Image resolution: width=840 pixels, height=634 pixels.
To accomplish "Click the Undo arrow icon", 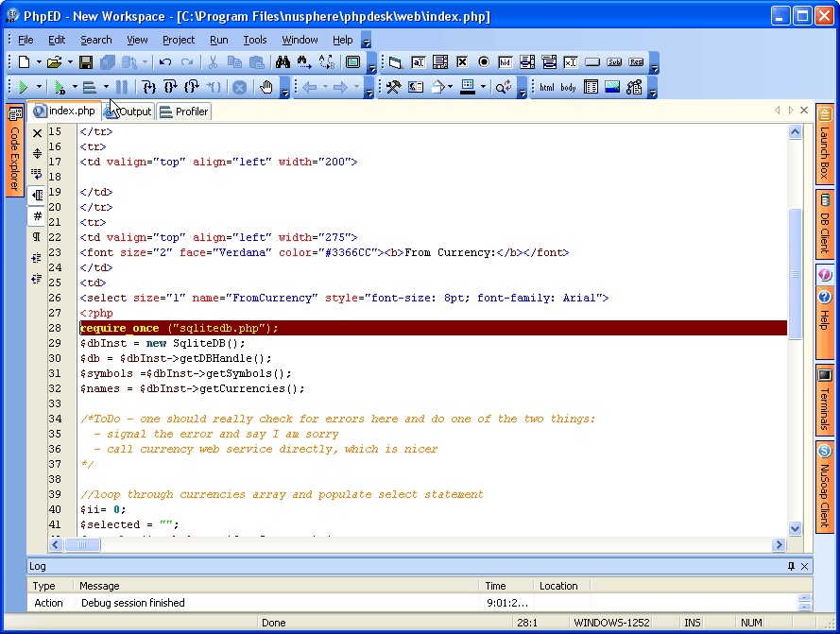I will 165,62.
